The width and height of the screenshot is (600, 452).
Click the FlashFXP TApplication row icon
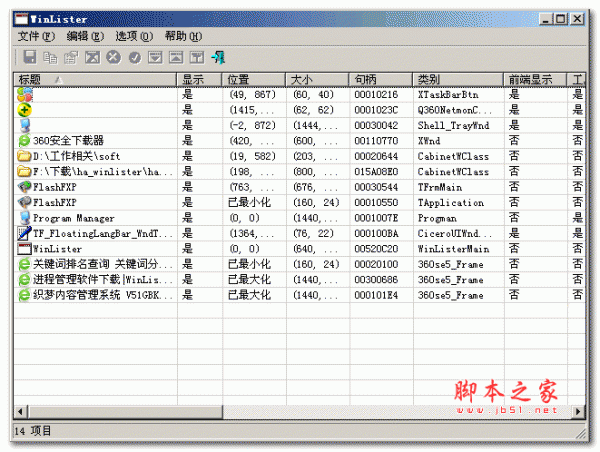pyautogui.click(x=24, y=202)
